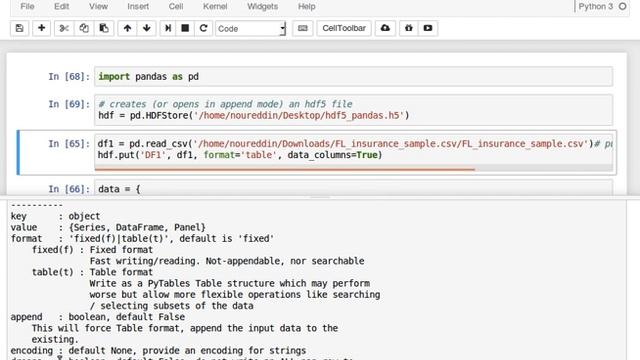
Task: Click the CellToolbar button
Action: pyautogui.click(x=344, y=28)
